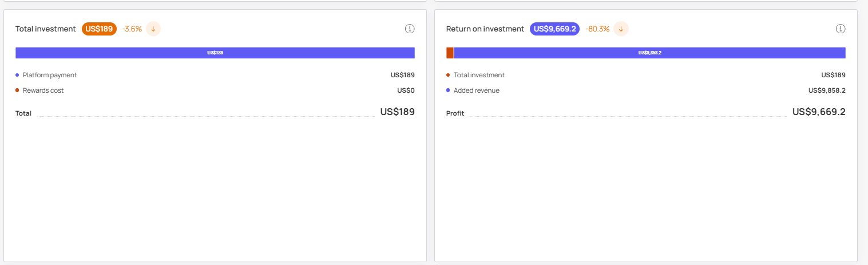Click the orange US$189 badge
This screenshot has height=265, width=868.
pyautogui.click(x=99, y=29)
